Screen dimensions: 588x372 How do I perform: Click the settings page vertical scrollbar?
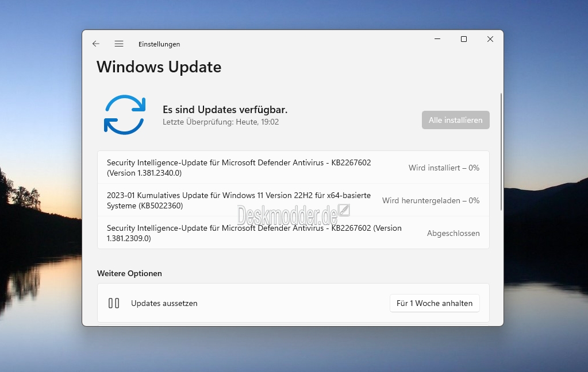point(501,152)
